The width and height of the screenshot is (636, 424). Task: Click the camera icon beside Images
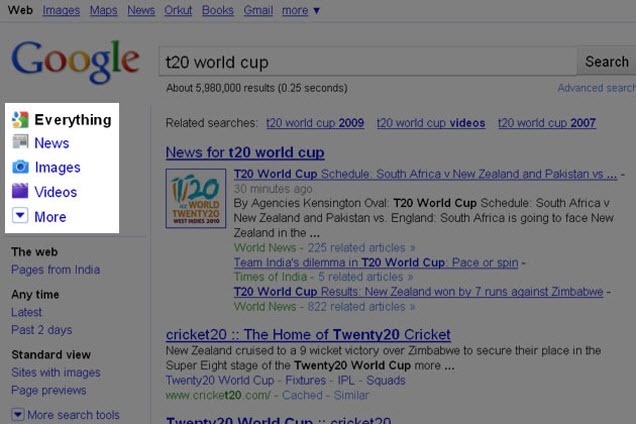tap(20, 167)
